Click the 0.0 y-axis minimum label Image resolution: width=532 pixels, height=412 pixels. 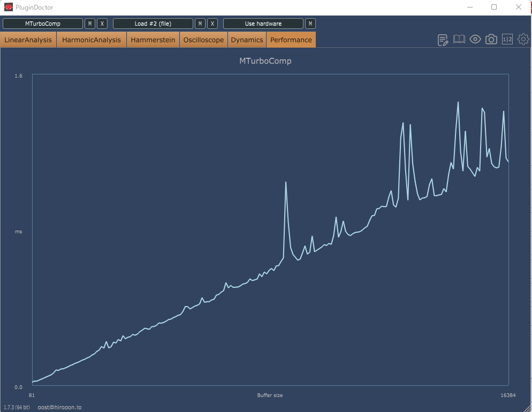click(18, 387)
